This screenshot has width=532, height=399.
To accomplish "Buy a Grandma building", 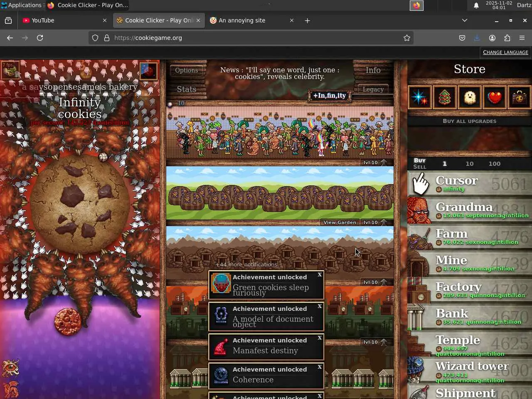I will [x=470, y=210].
